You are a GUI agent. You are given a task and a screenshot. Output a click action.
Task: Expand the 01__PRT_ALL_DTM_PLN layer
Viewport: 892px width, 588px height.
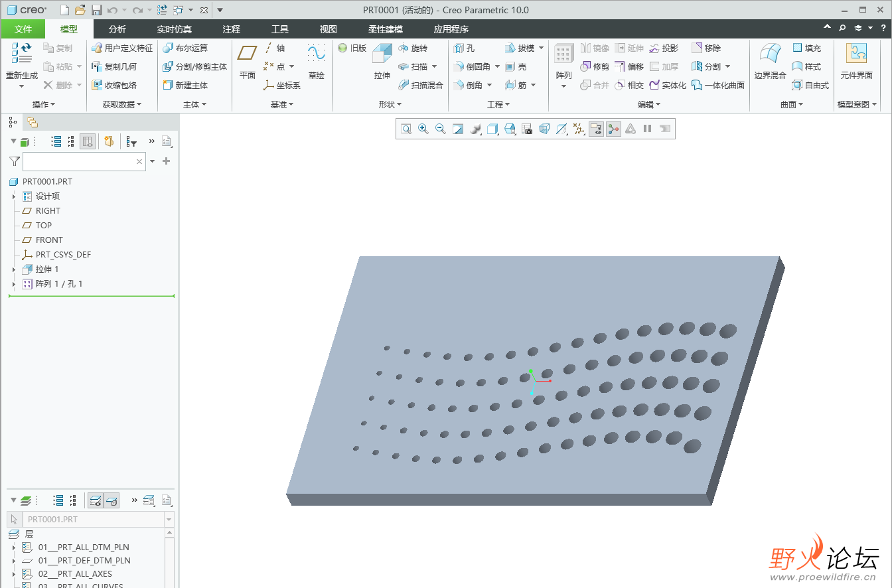click(x=13, y=548)
